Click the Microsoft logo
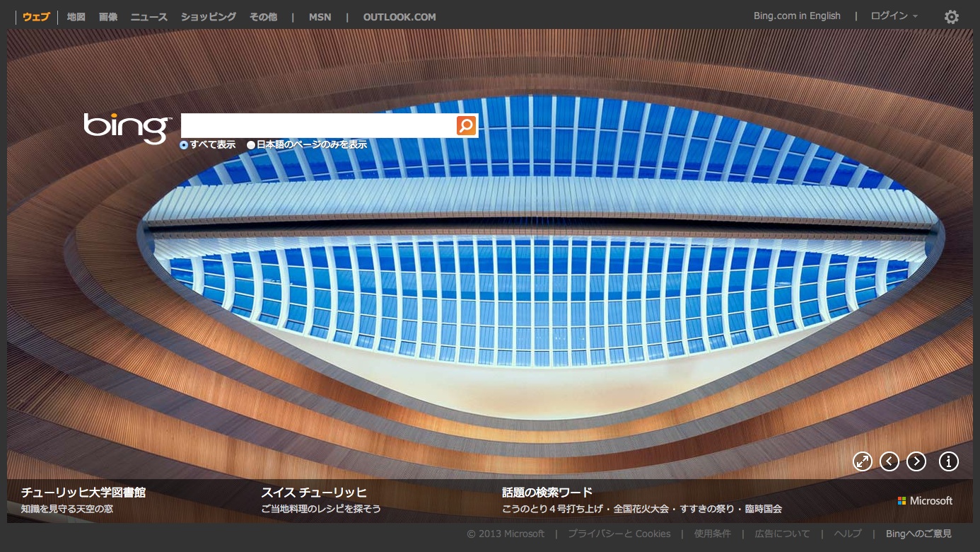The image size is (980, 552). pos(925,501)
